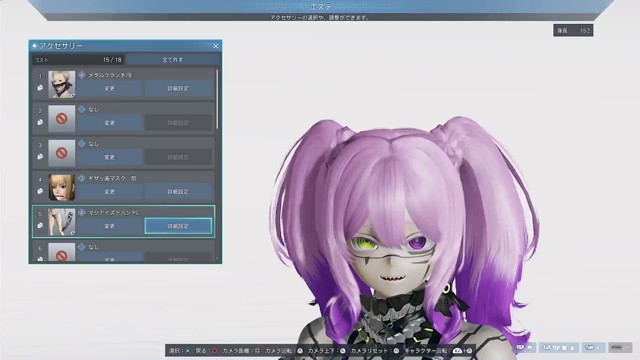
Task: Select the metal crunch mask thumbnail in slot 1
Action: (x=62, y=84)
